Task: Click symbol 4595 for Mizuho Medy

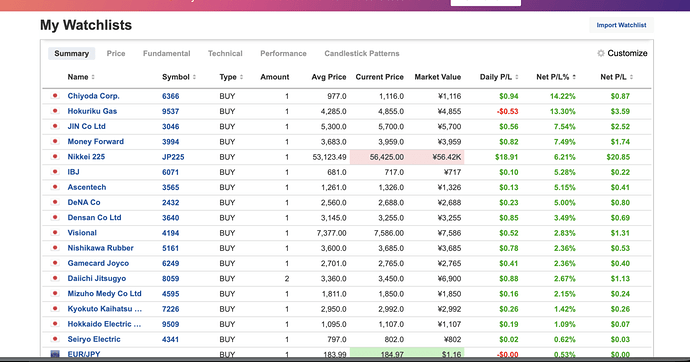Action: (170, 293)
